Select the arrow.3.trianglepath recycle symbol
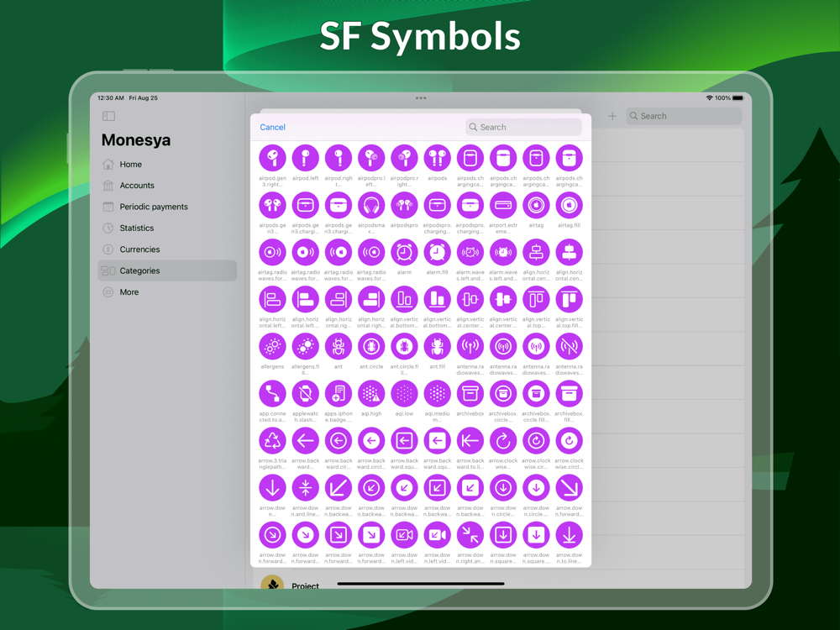This screenshot has width=840, height=630. coord(273,441)
